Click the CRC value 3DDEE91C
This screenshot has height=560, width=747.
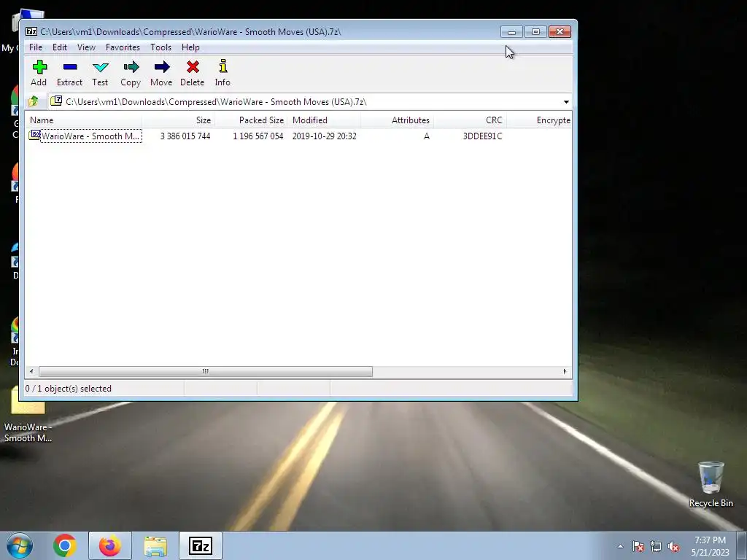[482, 136]
